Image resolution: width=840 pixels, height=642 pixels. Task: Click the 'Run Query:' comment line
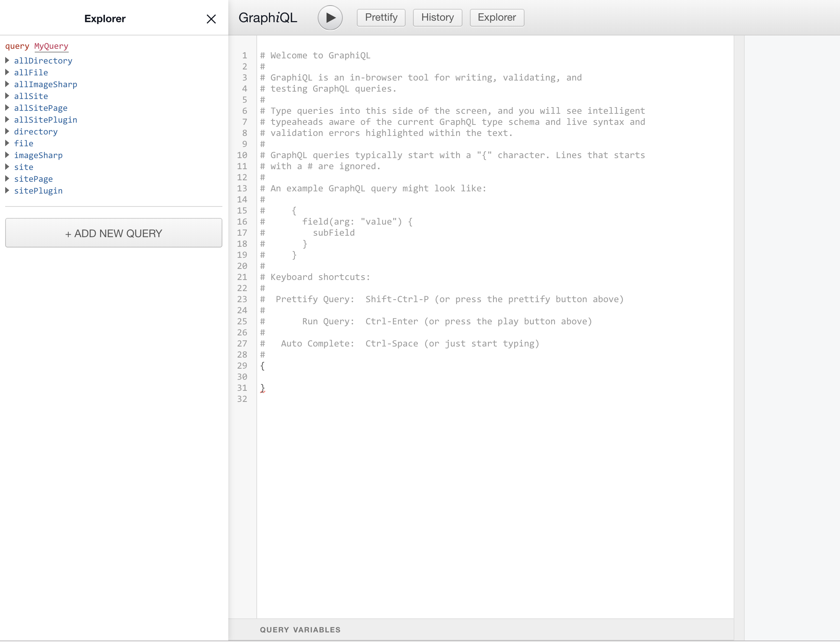point(426,321)
